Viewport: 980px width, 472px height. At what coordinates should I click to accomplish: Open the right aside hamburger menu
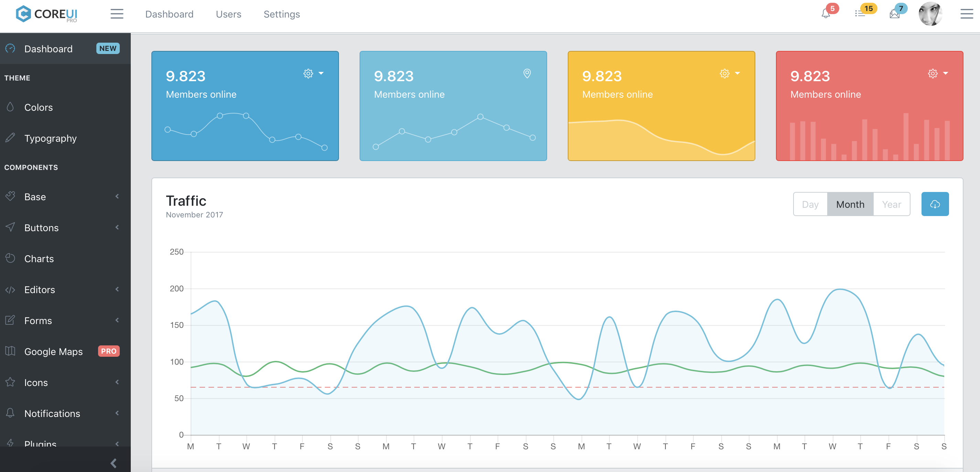tap(966, 14)
